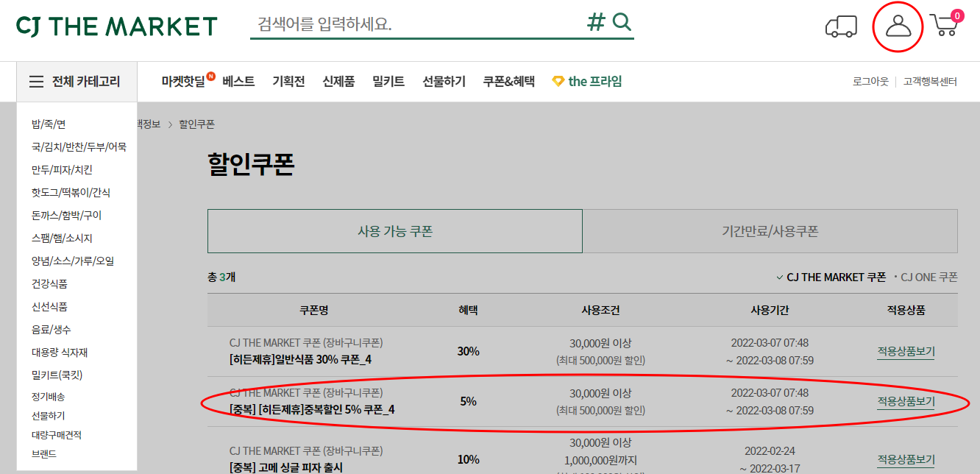Click the diamond icon beside the 프라임
980x474 pixels.
(558, 82)
